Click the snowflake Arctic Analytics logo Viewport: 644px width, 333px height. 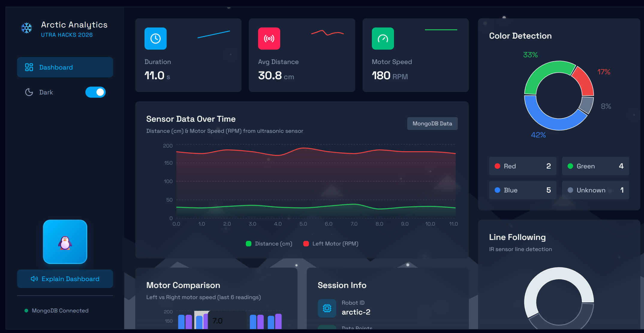coord(27,28)
